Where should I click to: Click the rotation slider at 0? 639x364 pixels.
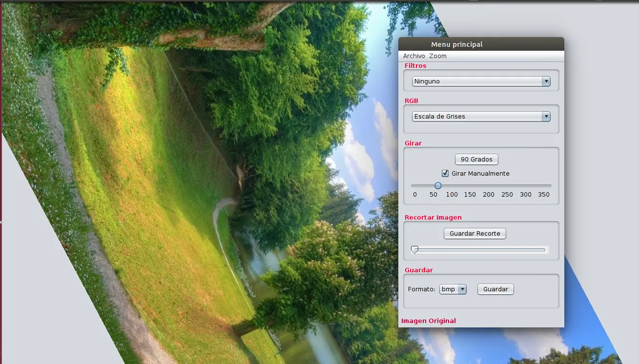(415, 186)
